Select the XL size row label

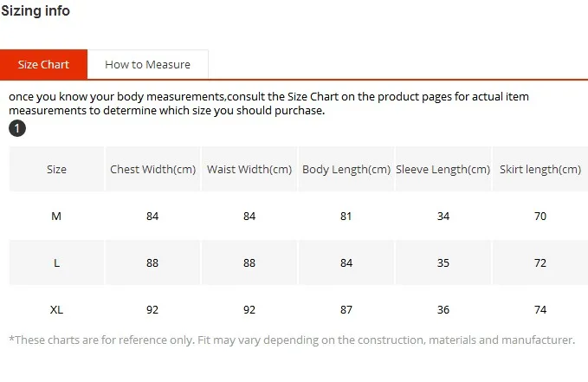[56, 309]
